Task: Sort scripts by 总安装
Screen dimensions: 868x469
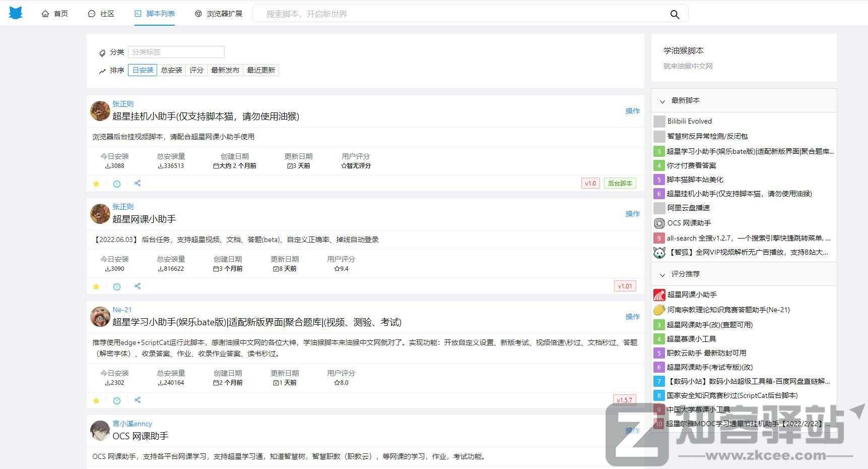Action: tap(171, 70)
